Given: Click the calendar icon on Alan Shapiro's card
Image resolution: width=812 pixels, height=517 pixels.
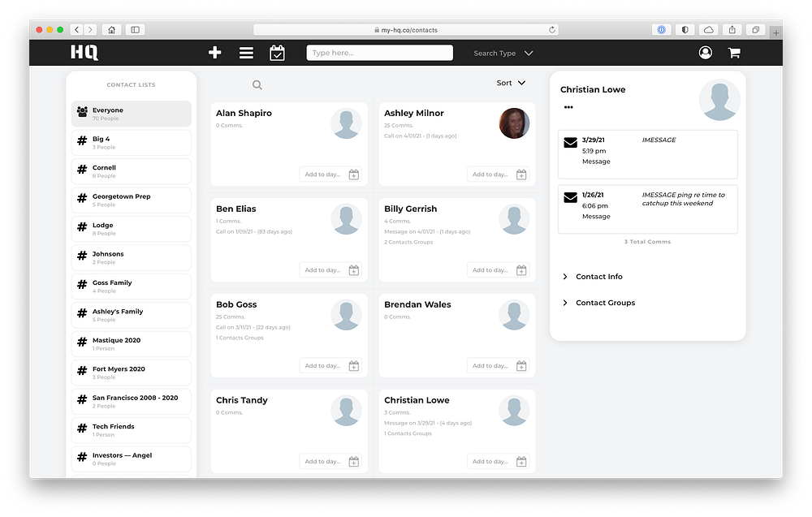Looking at the screenshot, I should [353, 174].
